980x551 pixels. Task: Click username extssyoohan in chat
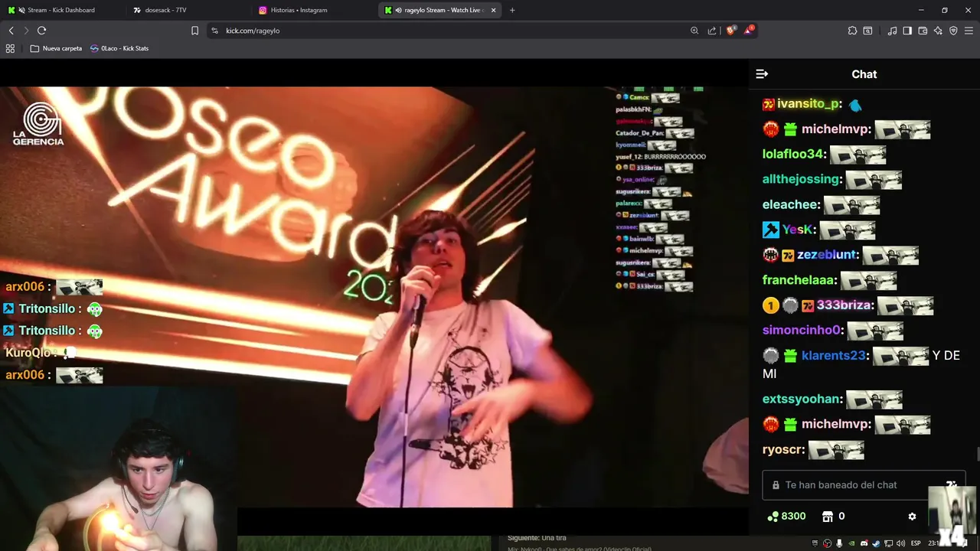pyautogui.click(x=802, y=399)
